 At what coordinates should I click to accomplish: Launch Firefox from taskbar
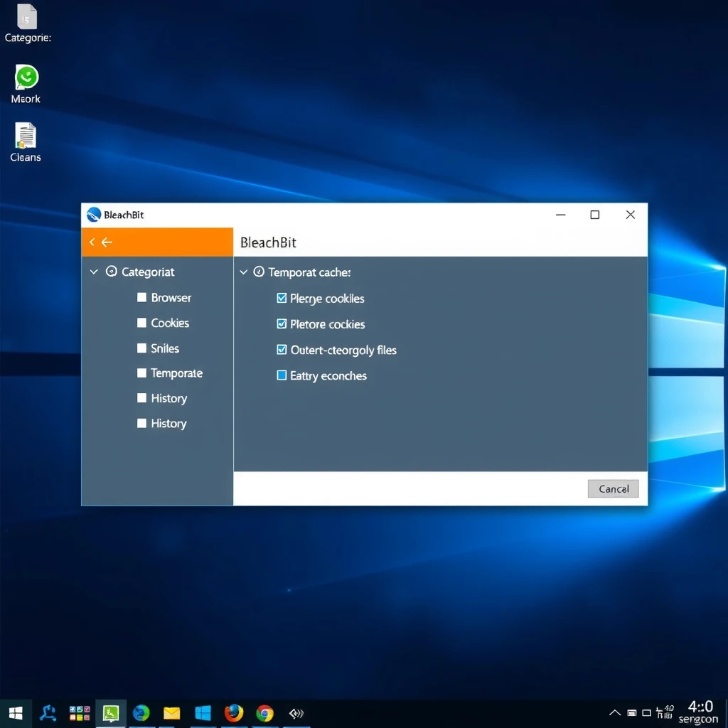[233, 712]
